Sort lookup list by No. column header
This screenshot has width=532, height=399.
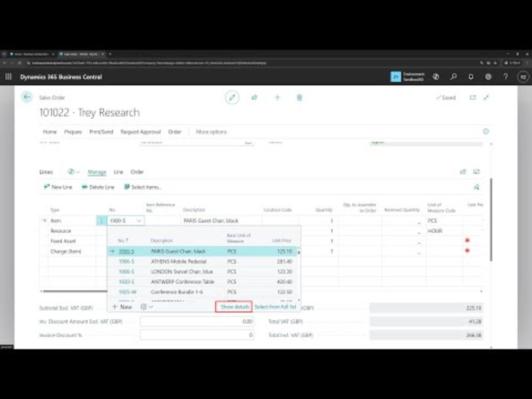[x=123, y=240]
